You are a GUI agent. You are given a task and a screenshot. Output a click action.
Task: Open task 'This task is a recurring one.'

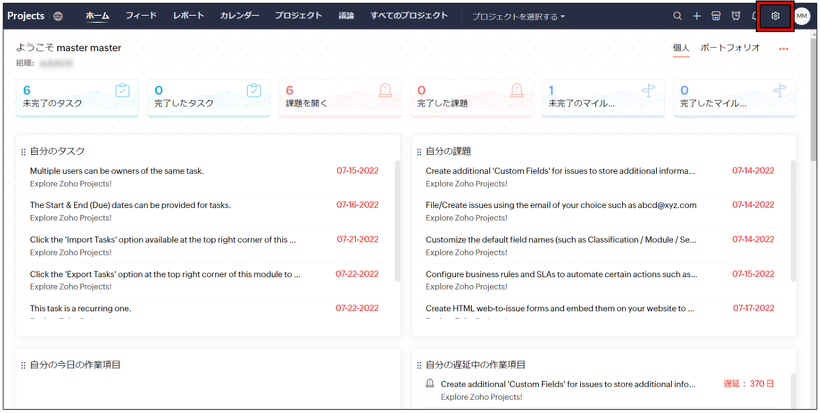tap(80, 308)
